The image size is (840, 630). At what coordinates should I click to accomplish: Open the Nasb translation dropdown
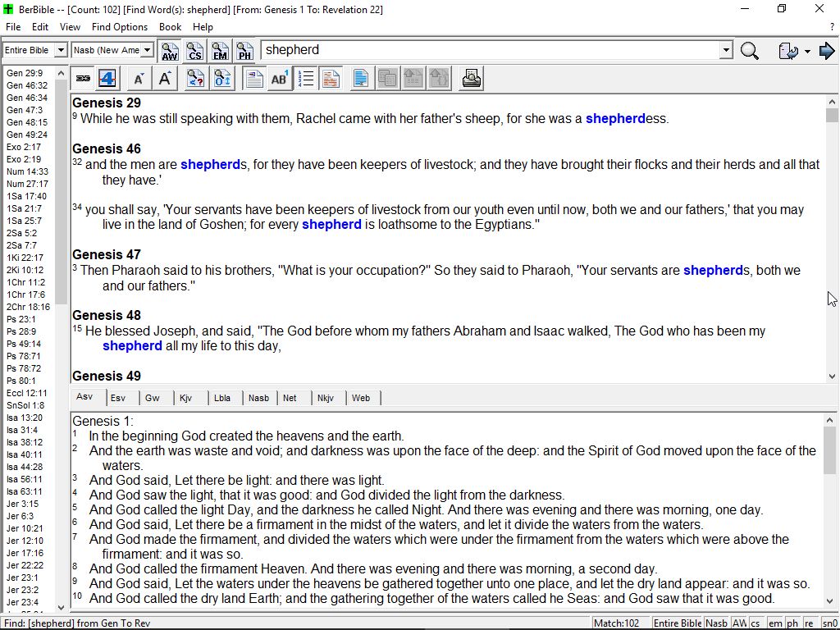pos(148,50)
